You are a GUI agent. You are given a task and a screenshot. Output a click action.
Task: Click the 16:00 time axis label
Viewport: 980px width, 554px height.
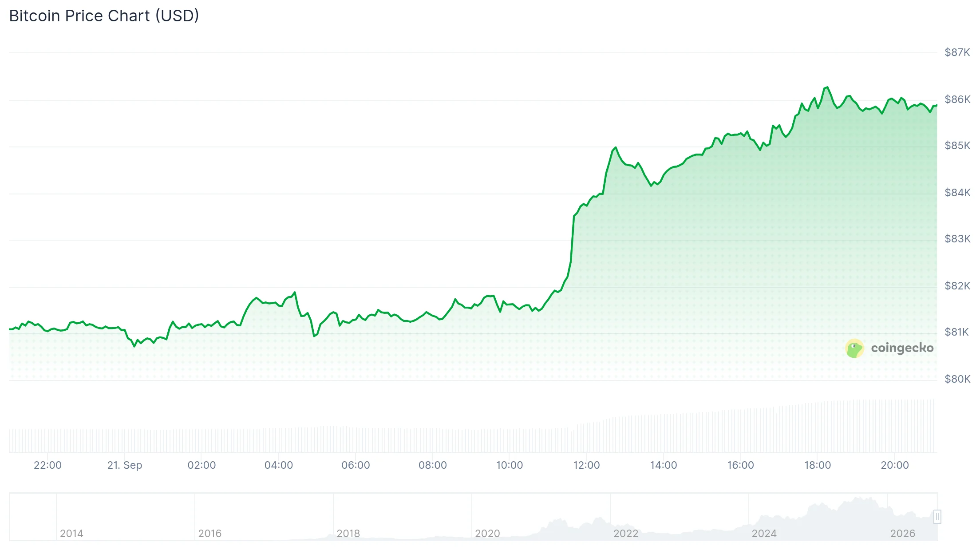[740, 465]
